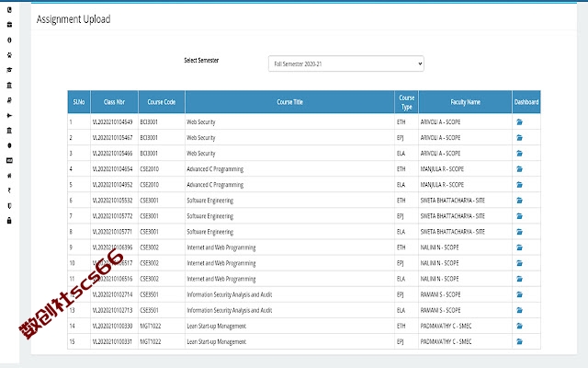This screenshot has width=588, height=368.
Task: Click the Assignment Upload page heading
Action: pyautogui.click(x=73, y=19)
